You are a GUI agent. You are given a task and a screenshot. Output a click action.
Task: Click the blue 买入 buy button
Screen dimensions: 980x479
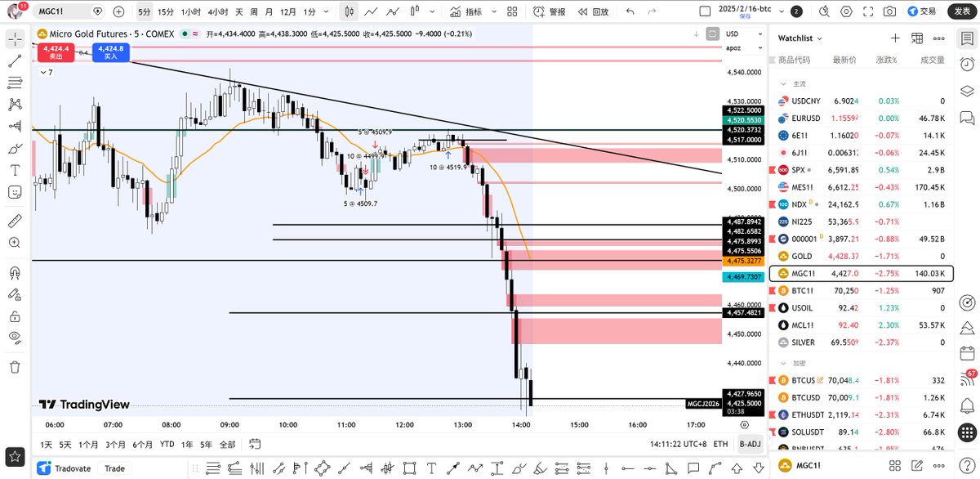point(110,51)
